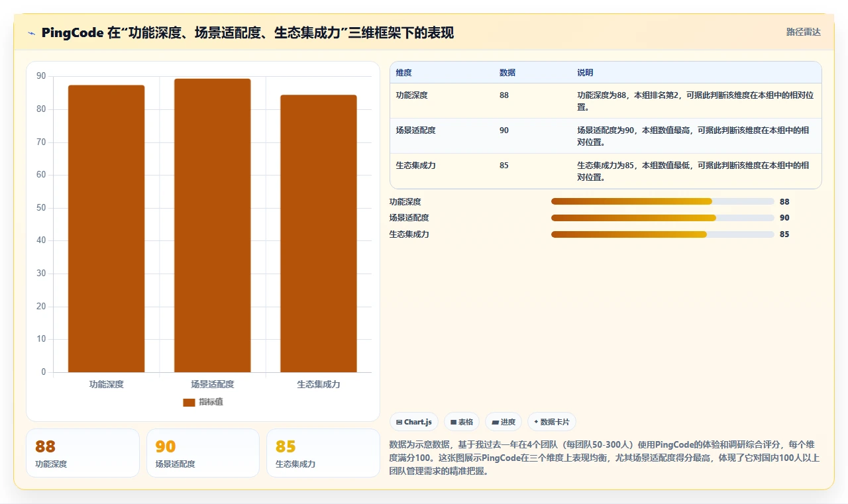Click the 85 生态集成力 data card
The image size is (848, 504).
coord(323,453)
